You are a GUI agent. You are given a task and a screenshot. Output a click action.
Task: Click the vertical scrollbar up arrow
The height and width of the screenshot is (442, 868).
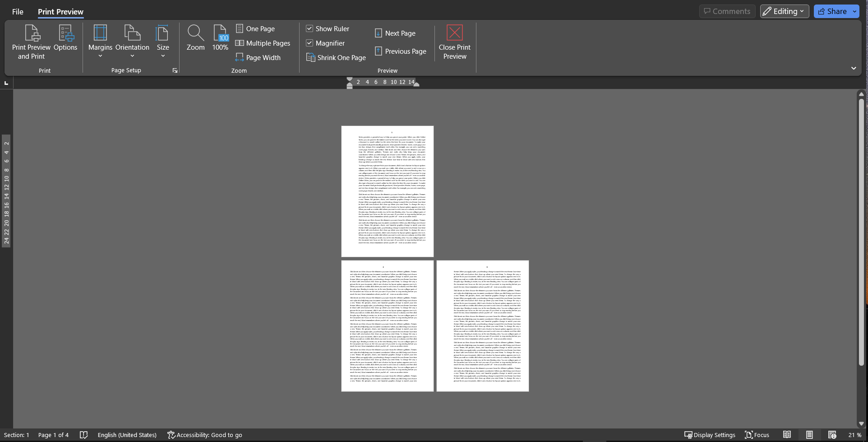coord(861,94)
